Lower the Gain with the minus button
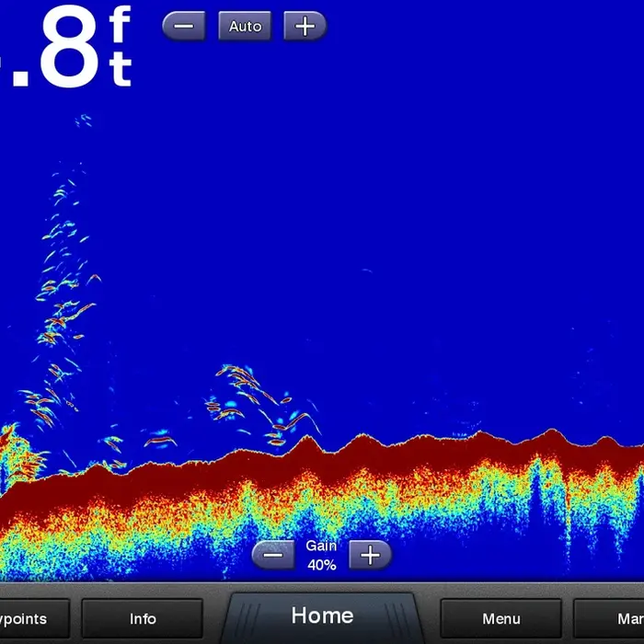644x644 pixels. pyautogui.click(x=273, y=555)
